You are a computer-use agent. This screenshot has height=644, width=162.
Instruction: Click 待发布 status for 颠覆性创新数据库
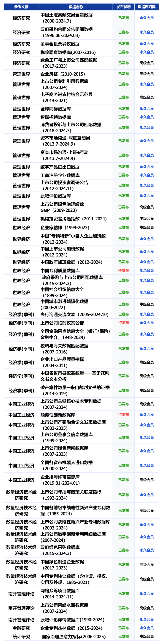tap(123, 415)
